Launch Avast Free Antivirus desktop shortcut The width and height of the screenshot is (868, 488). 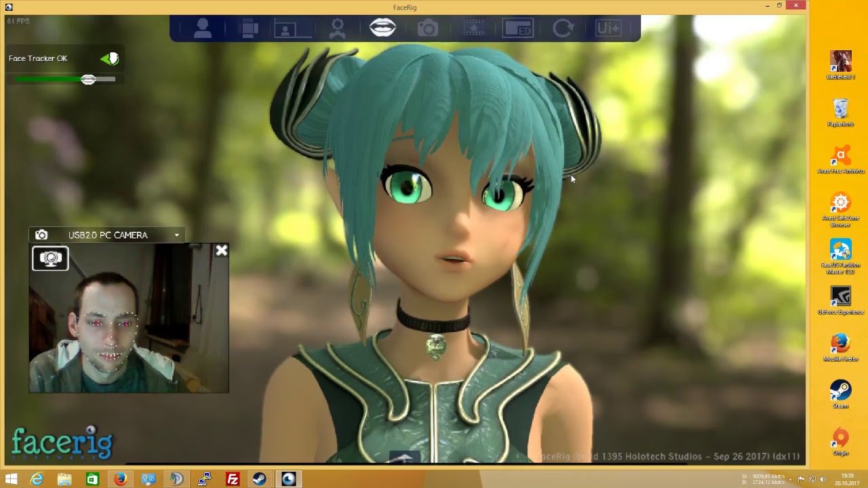(x=840, y=160)
